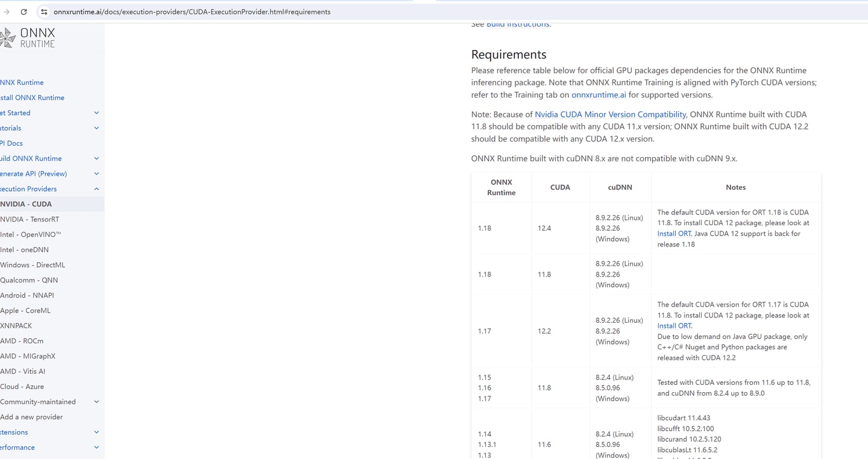
Task: Reload the page with refresh icon
Action: coord(24,11)
